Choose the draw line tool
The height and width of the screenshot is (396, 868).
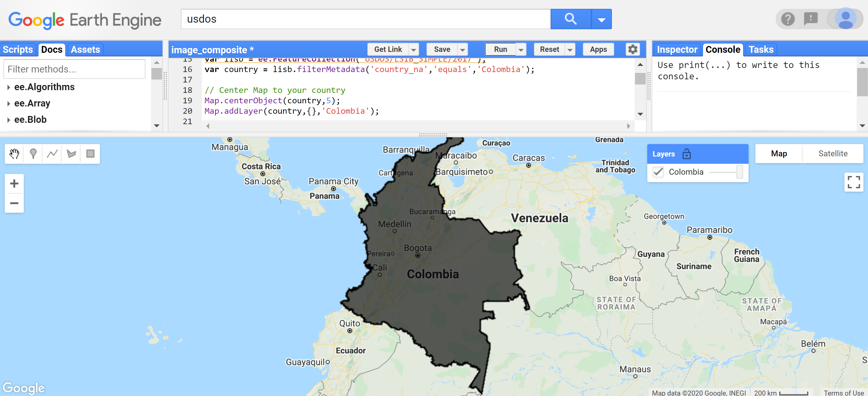pos(52,154)
